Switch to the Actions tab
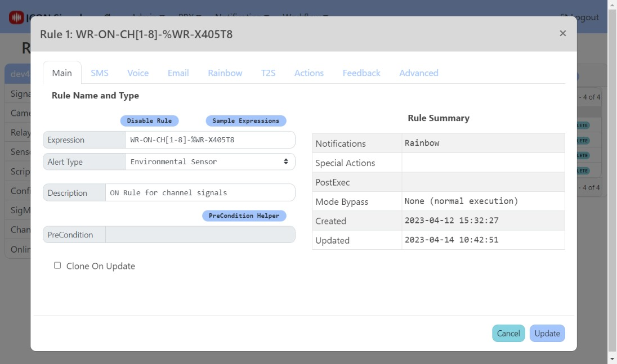The width and height of the screenshot is (617, 364). [309, 73]
